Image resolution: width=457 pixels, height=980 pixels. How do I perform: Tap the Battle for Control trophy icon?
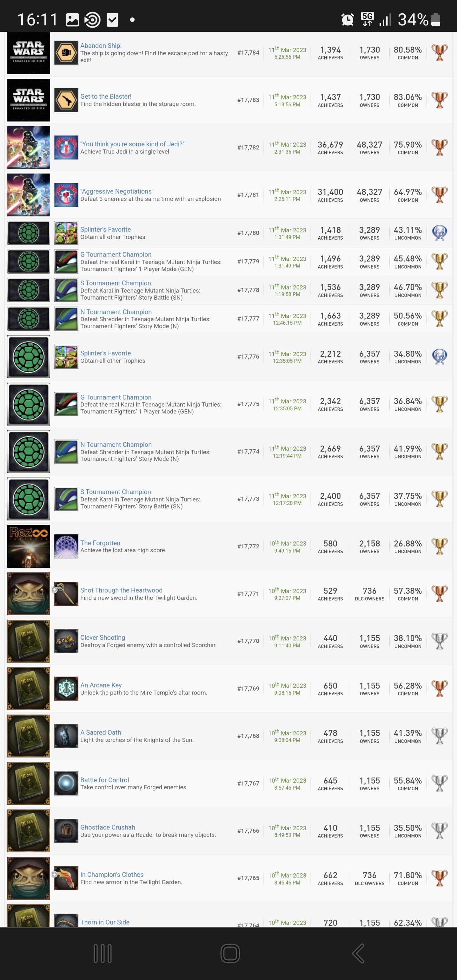click(66, 783)
